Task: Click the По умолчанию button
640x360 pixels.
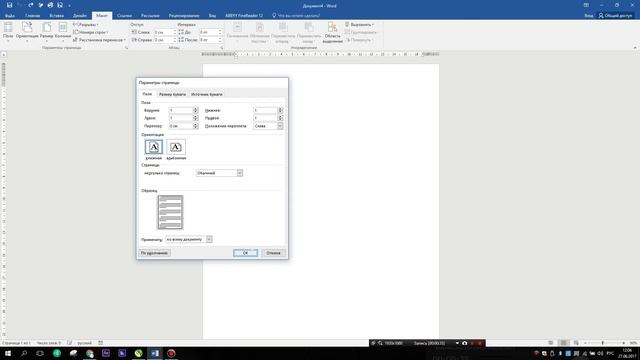Action: (154, 253)
